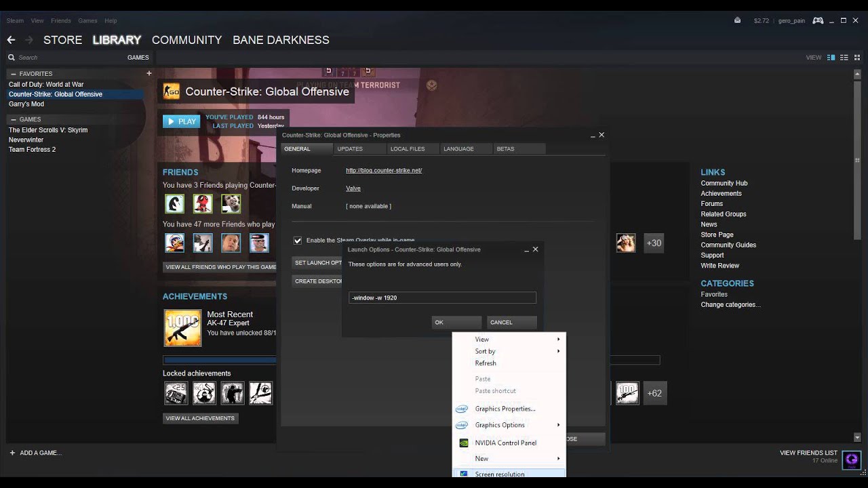This screenshot has width=868, height=488.
Task: Open third friend avatar playing Counter-Strike
Action: coord(231,203)
